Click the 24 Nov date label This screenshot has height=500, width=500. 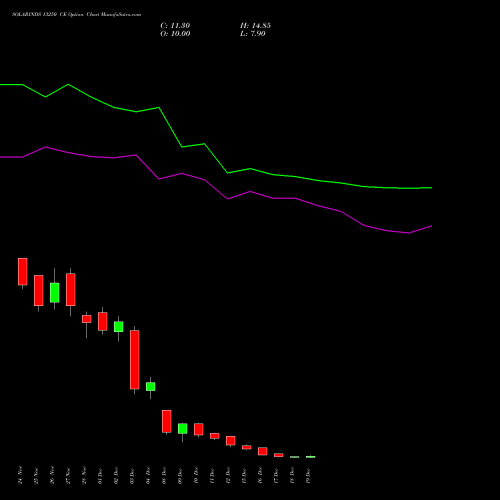coord(20,475)
